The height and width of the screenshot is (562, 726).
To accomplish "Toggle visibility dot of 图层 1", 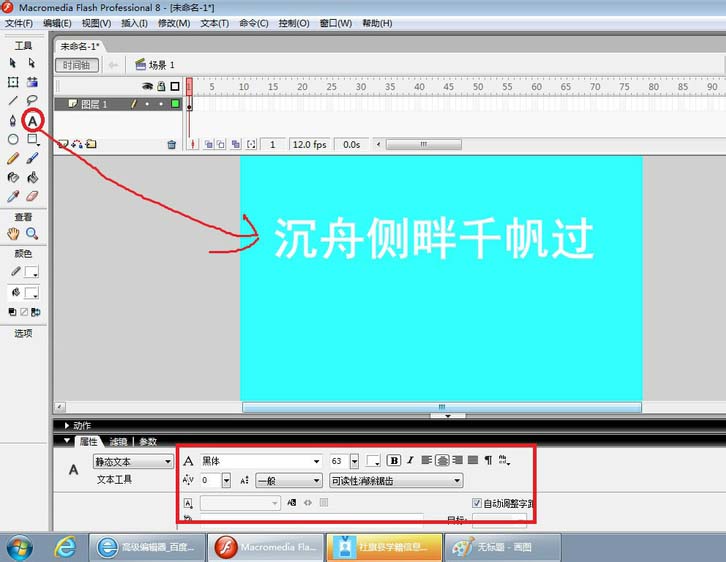I will pos(147,104).
